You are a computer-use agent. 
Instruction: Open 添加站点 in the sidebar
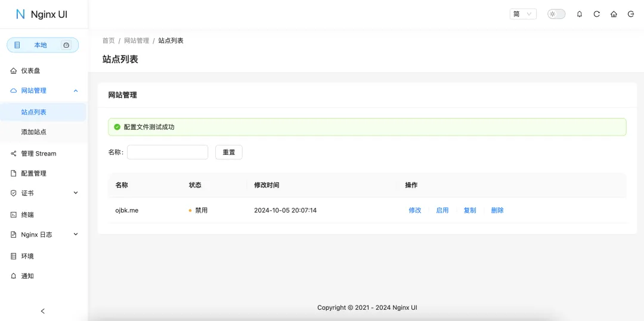[x=34, y=132]
